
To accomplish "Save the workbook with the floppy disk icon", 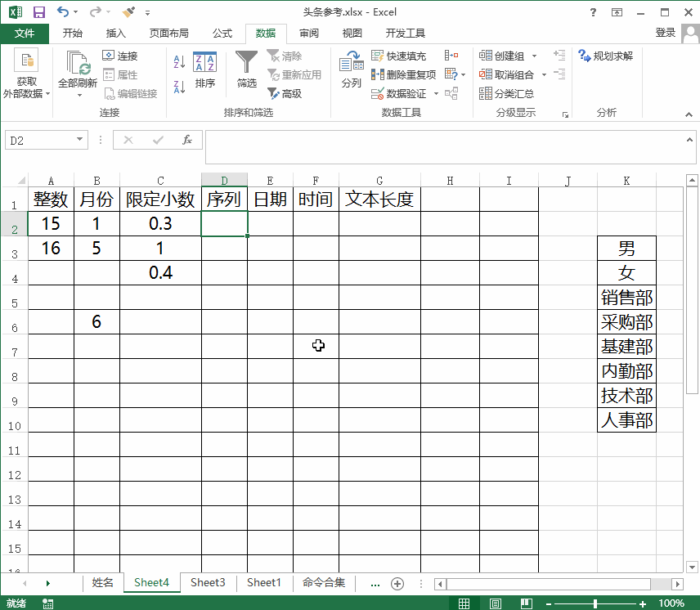I will coord(39,12).
